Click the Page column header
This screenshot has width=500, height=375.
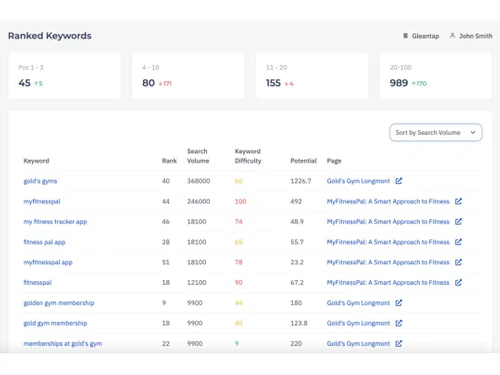(x=334, y=161)
